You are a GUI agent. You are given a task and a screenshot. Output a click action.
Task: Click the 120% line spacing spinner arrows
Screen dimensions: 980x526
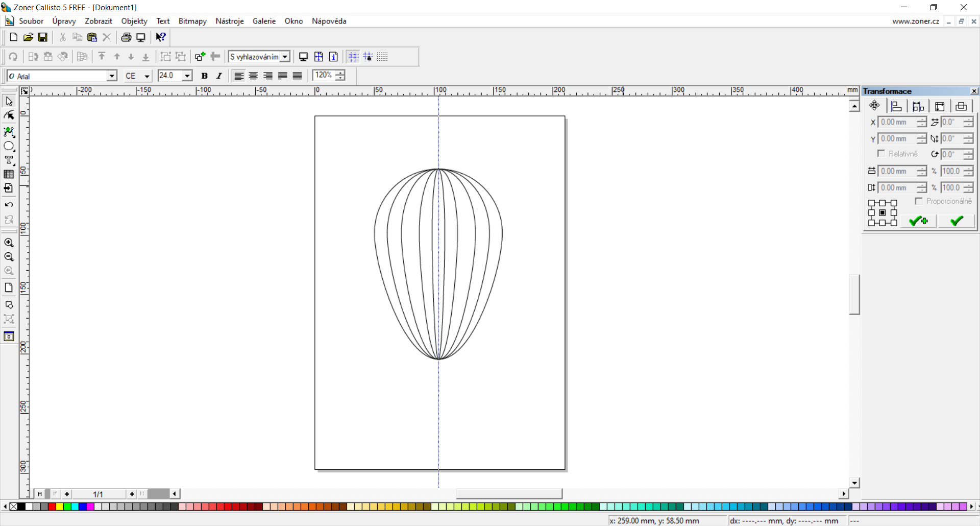click(x=340, y=76)
